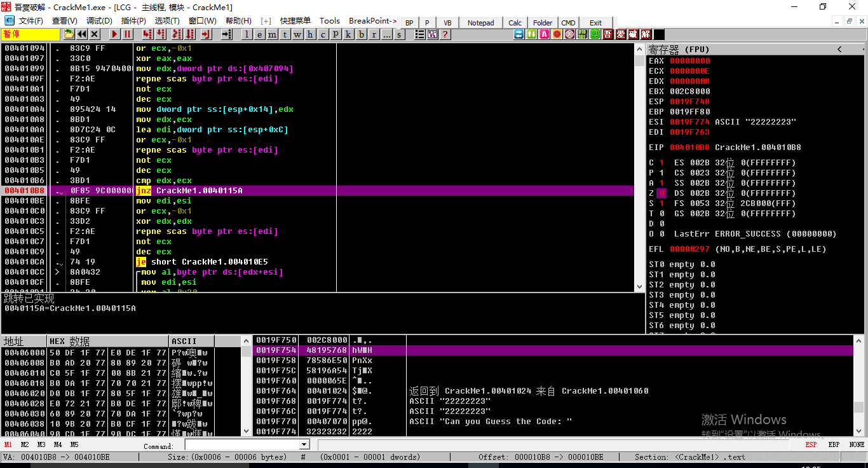Open the 文件(F) menu
Image resolution: width=868 pixels, height=468 pixels.
tap(31, 21)
